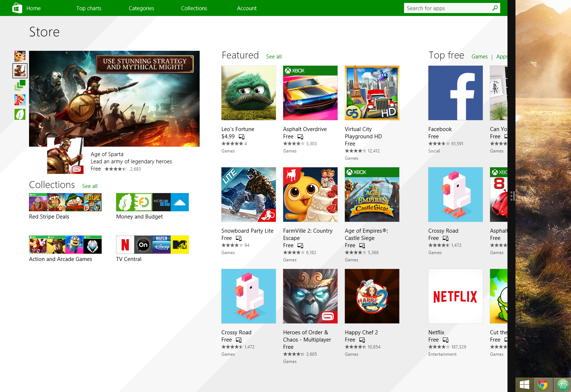This screenshot has height=392, width=571.
Task: Open the Age of Sparta banner
Action: point(114,99)
